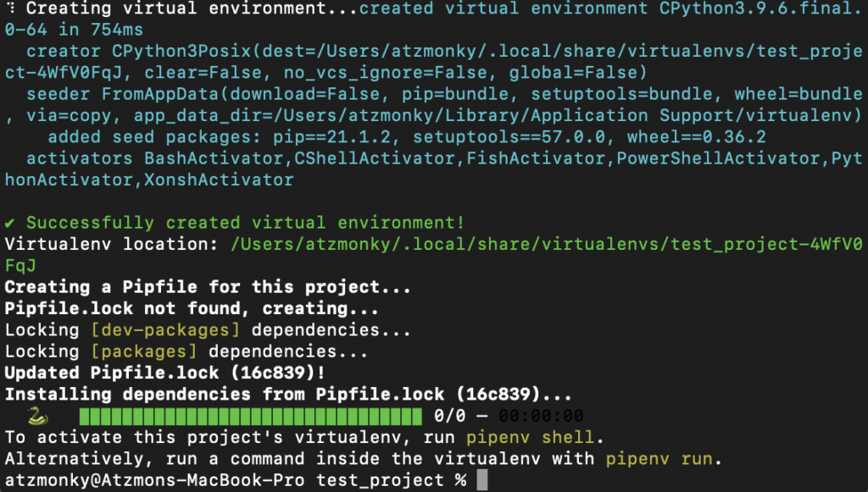Click the green check mark before Successfully created
The width and height of the screenshot is (868, 492).
[9, 223]
